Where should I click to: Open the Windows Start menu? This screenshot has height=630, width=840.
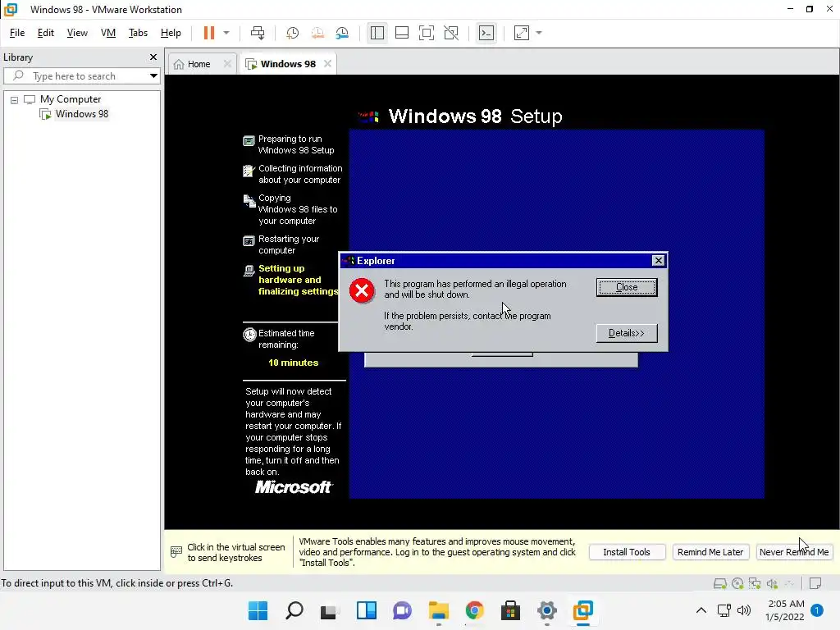[258, 610]
